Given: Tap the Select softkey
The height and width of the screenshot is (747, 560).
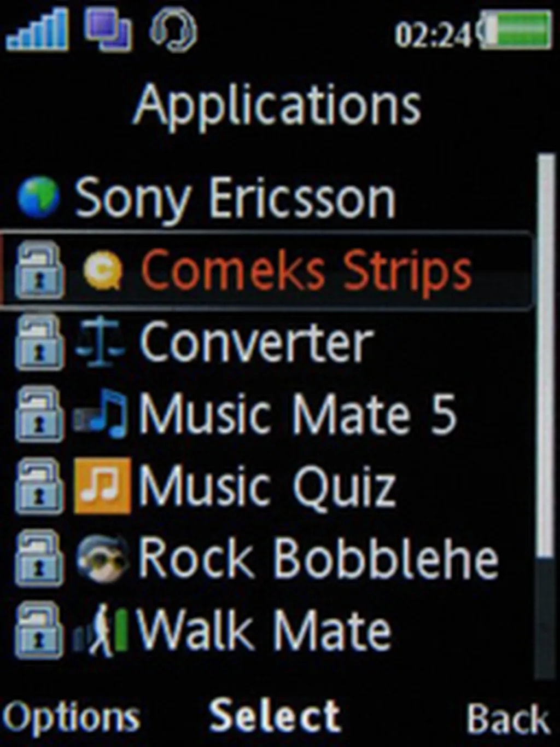Looking at the screenshot, I should [275, 715].
